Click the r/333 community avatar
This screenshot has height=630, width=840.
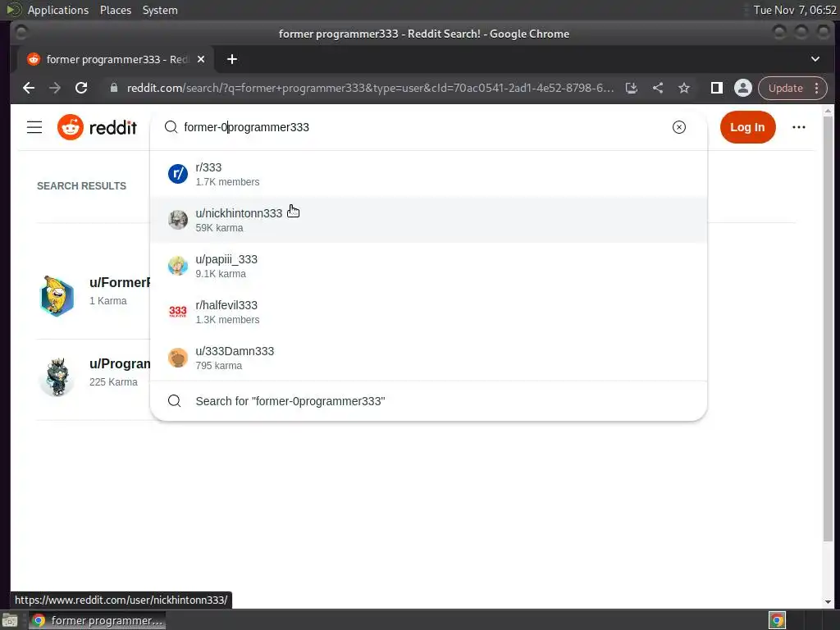tap(178, 174)
